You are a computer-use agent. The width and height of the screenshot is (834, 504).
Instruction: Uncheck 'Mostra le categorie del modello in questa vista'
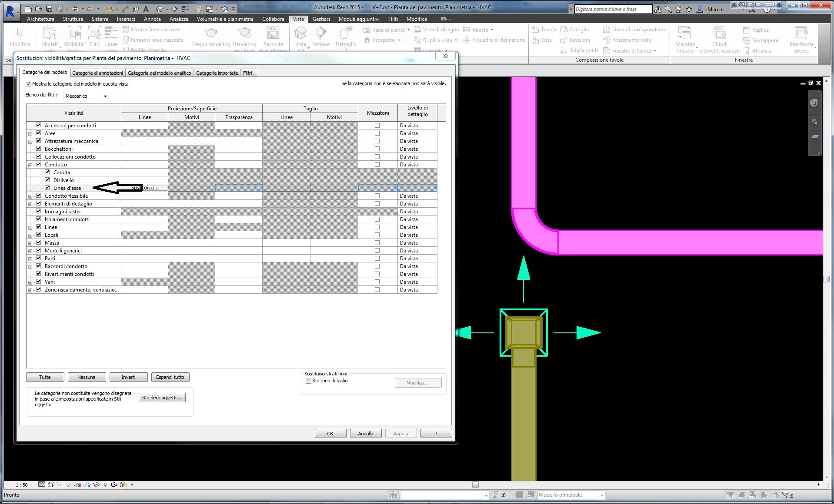29,84
